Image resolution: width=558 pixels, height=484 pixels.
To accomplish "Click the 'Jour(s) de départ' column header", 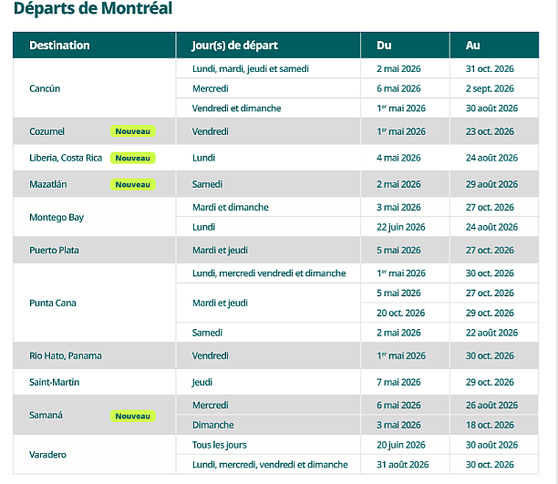I will pyautogui.click(x=235, y=45).
